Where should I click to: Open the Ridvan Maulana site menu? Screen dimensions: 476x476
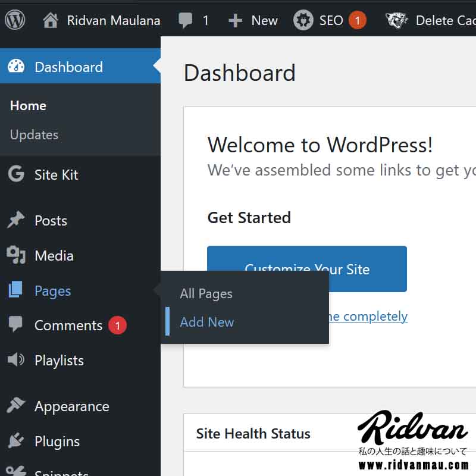(x=114, y=21)
